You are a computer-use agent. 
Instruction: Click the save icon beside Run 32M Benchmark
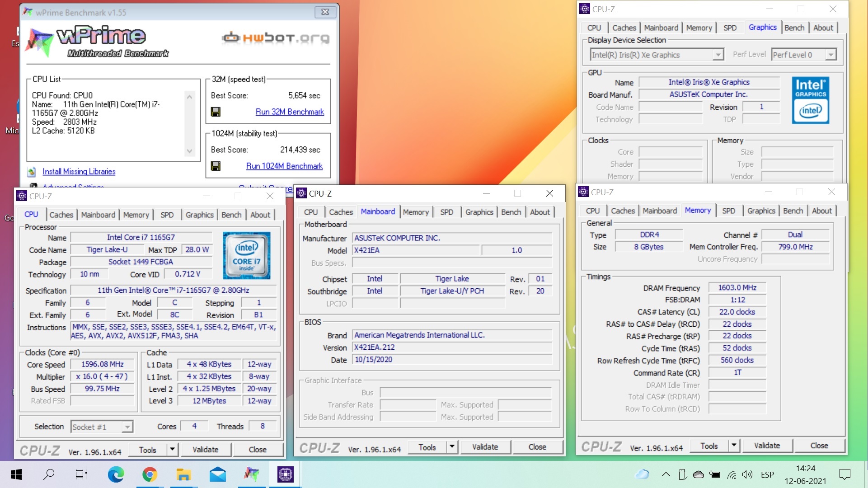[x=216, y=112]
